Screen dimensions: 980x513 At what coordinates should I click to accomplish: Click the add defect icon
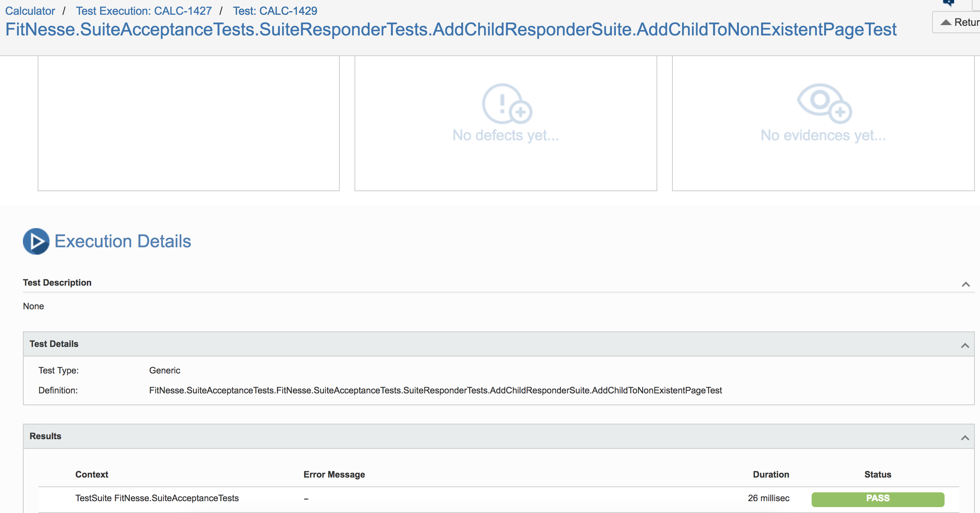click(507, 103)
